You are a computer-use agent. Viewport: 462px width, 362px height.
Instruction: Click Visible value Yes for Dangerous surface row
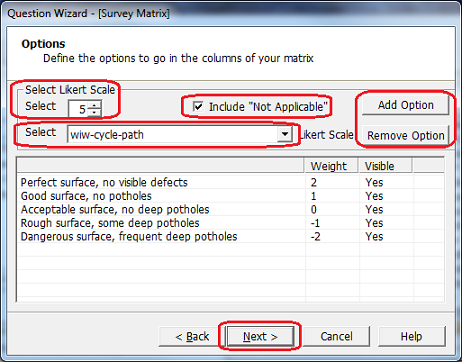click(374, 236)
